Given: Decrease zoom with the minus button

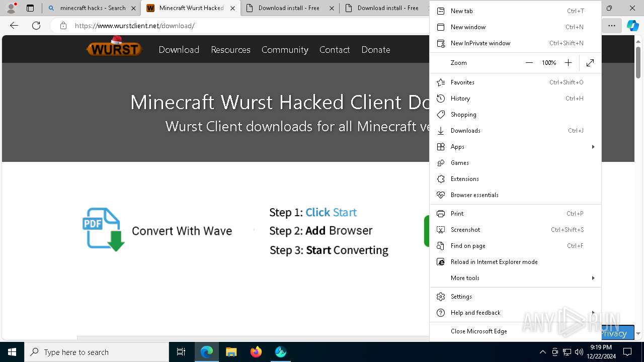Looking at the screenshot, I should [529, 63].
